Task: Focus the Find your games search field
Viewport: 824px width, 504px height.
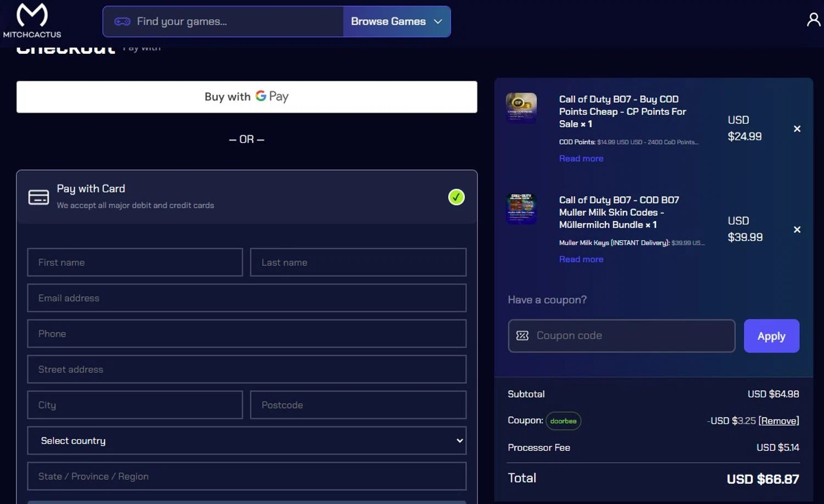Action: [x=223, y=21]
